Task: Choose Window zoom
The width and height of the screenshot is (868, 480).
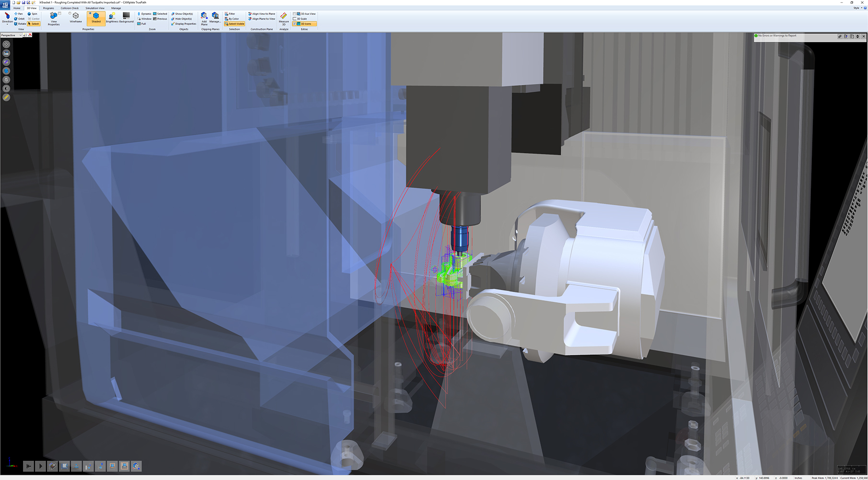Action: click(x=145, y=19)
